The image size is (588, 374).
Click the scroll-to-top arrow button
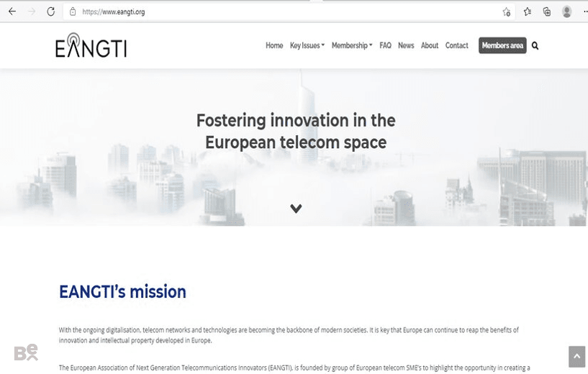tap(576, 357)
